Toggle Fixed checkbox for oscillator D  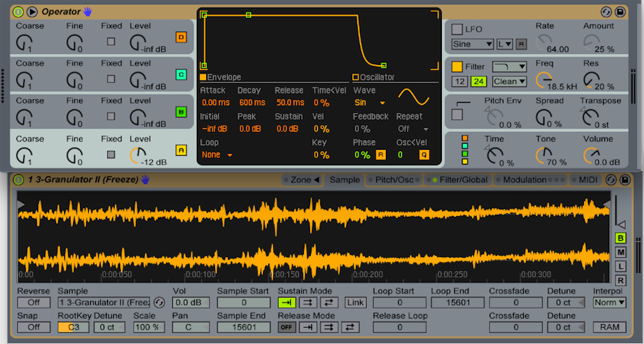point(111,42)
